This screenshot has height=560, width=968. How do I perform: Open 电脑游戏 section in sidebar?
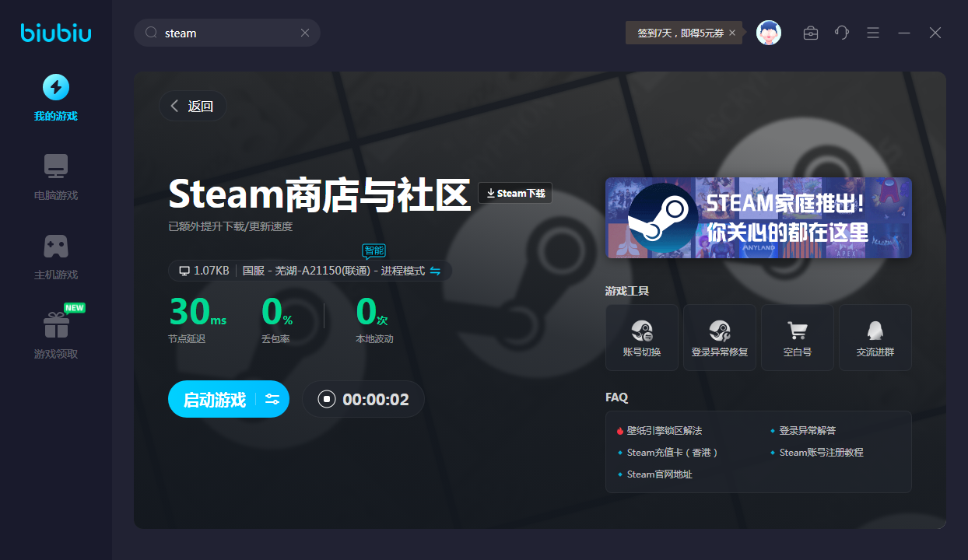pyautogui.click(x=56, y=177)
